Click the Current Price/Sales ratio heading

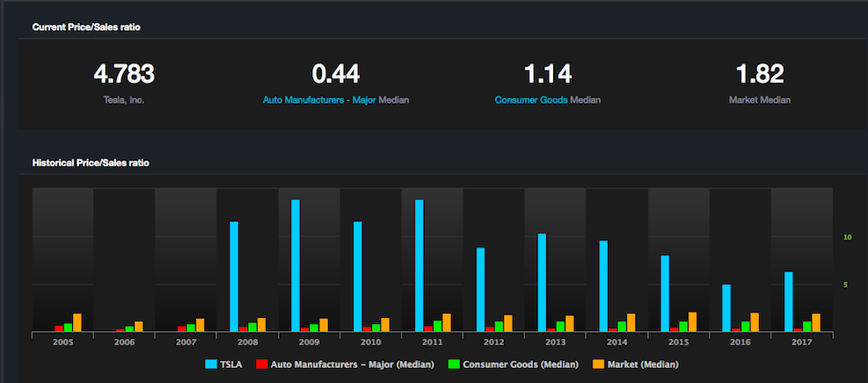(x=86, y=26)
